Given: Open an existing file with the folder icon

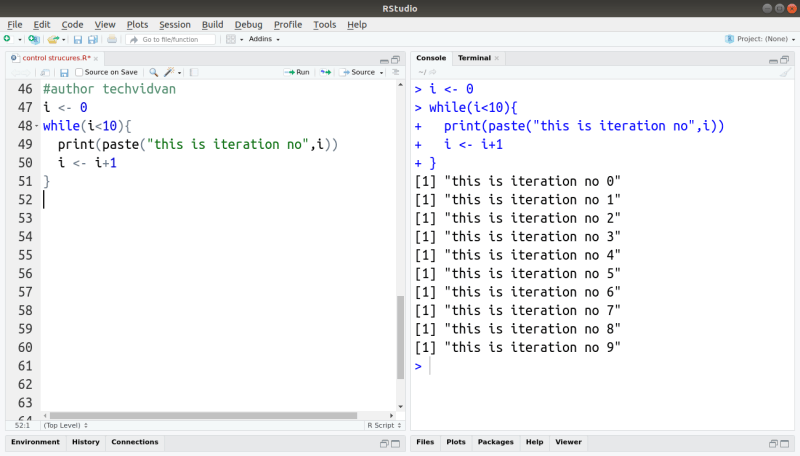Looking at the screenshot, I should click(x=53, y=39).
